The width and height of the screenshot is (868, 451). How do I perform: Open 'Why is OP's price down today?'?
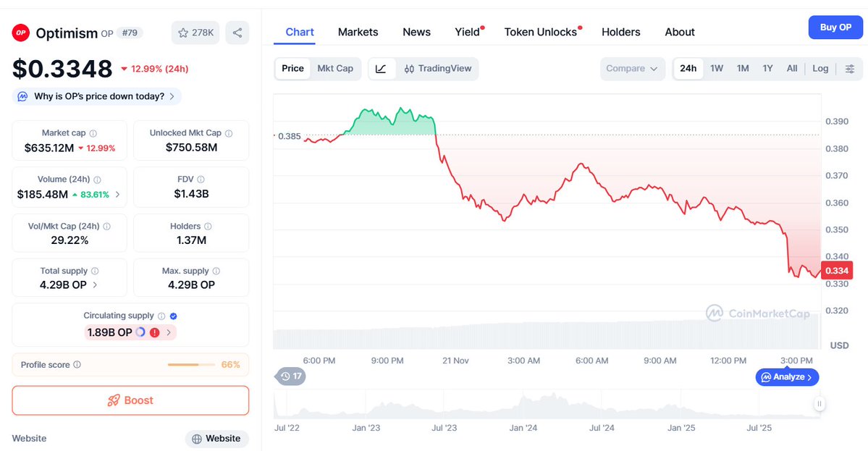[96, 96]
